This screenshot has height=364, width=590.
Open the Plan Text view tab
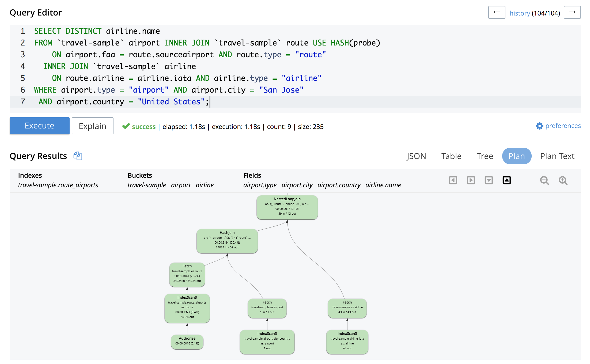click(557, 156)
